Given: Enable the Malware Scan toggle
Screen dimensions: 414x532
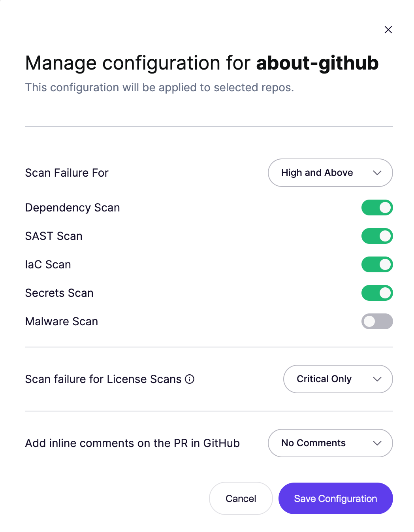Looking at the screenshot, I should [x=377, y=321].
